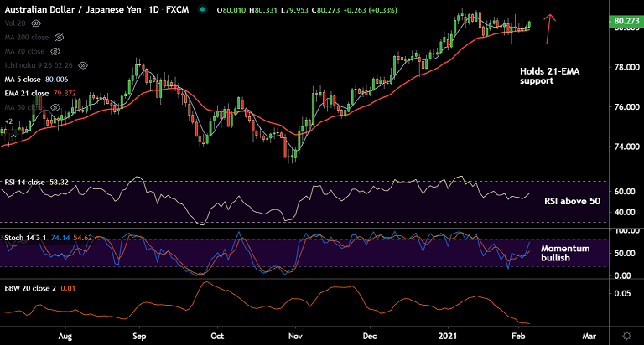
Task: Click the Nov label on time axis
Action: [295, 336]
